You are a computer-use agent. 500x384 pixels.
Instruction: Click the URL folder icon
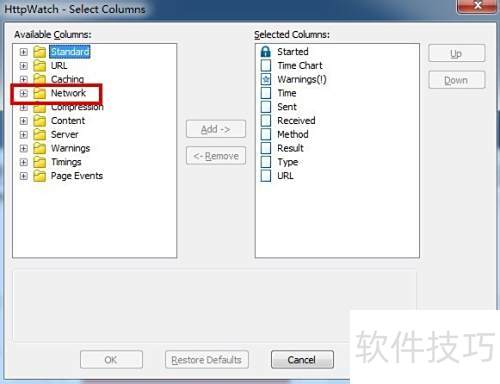coord(40,65)
